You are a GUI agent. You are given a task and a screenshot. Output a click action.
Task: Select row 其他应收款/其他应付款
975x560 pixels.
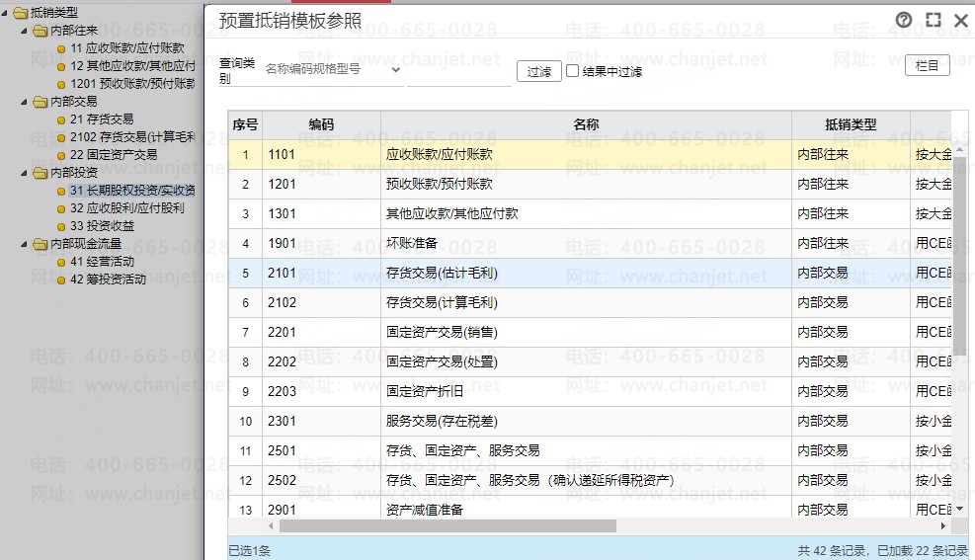590,213
